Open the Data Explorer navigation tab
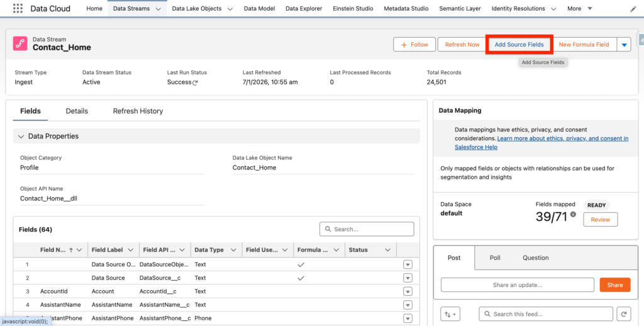The image size is (644, 326). [304, 9]
